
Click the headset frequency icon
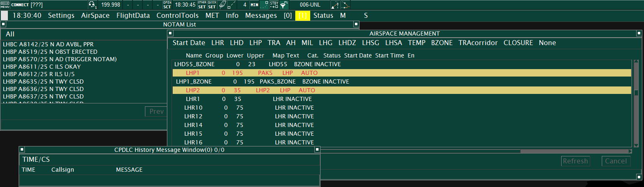92,5
